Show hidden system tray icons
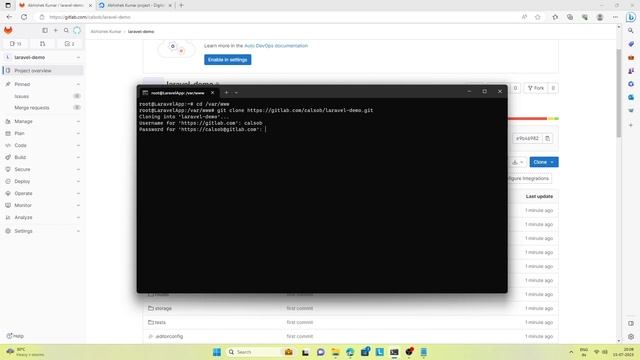The width and height of the screenshot is (640, 360). point(571,352)
